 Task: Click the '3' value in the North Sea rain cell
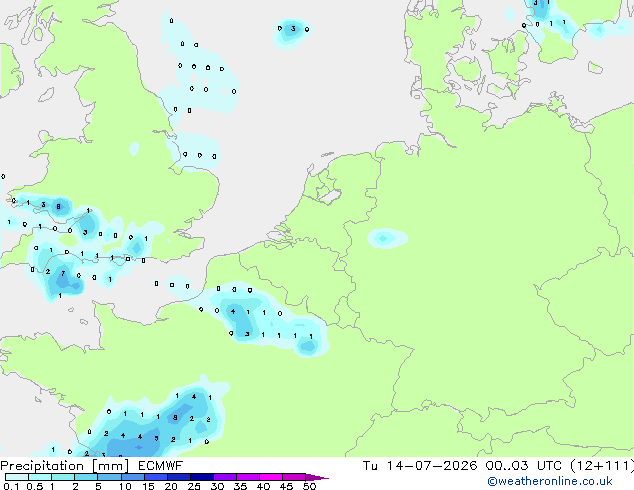293,29
